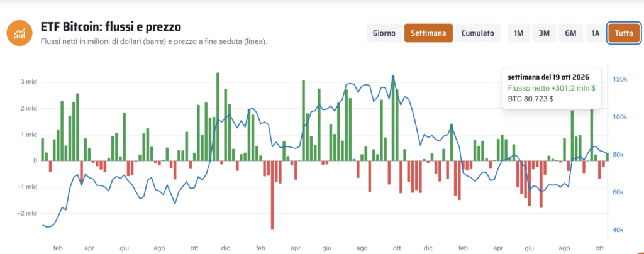The image size is (644, 254).
Task: Click the orange chart logo icon
Action: [x=19, y=33]
